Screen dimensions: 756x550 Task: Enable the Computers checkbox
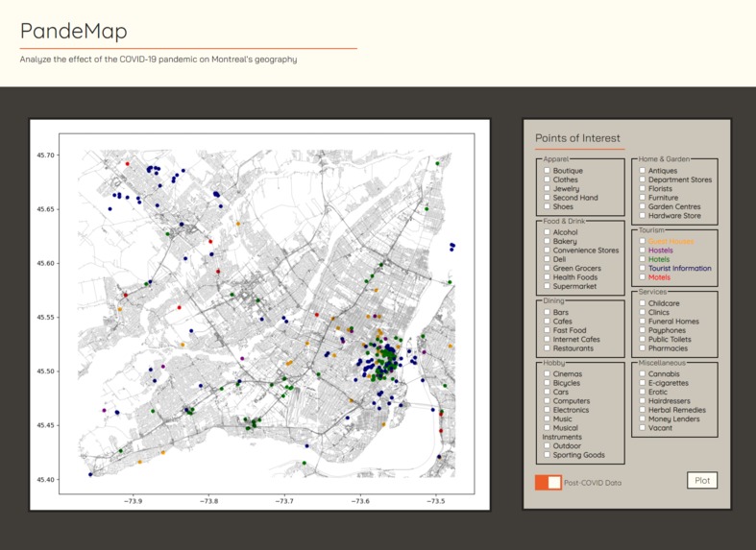point(547,400)
